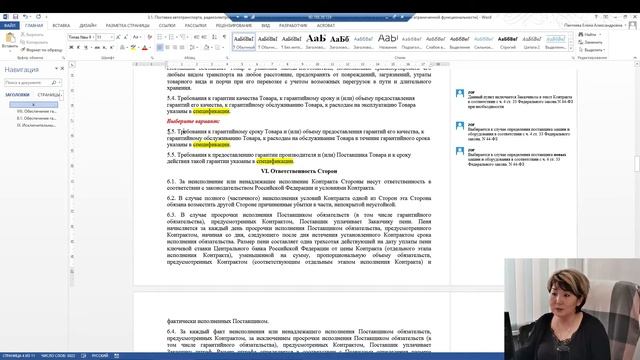Apply the Строгий (Strong) style
The height and width of the screenshot is (360, 640).
(x=507, y=42)
